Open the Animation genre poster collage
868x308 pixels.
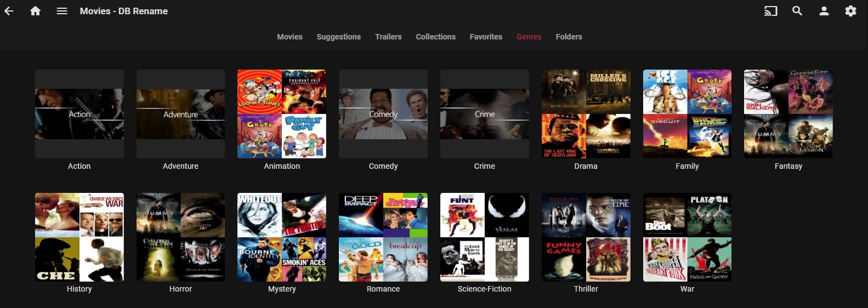tap(282, 114)
